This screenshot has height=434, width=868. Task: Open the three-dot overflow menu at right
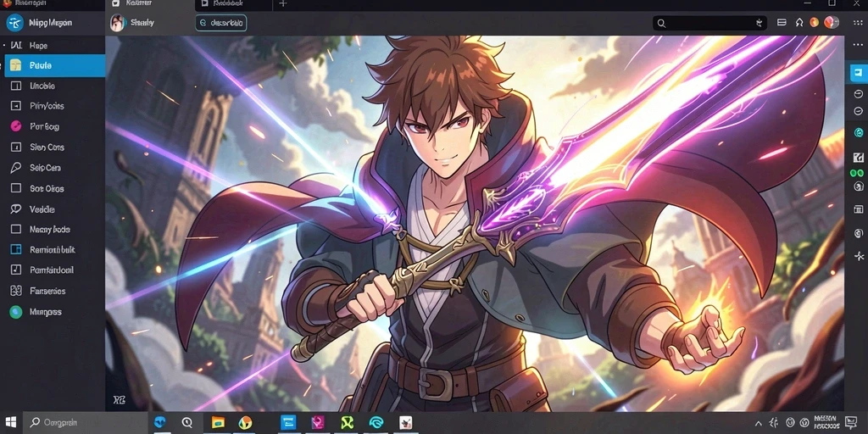[x=858, y=45]
